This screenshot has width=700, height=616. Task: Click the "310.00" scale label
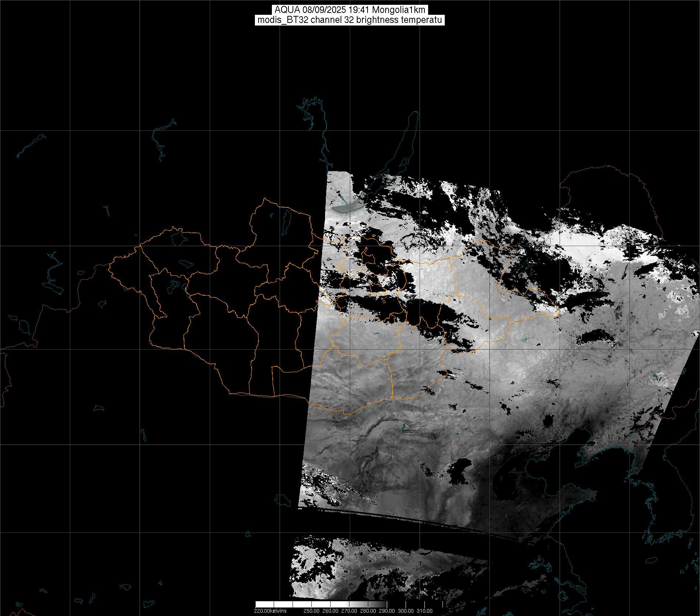424,611
